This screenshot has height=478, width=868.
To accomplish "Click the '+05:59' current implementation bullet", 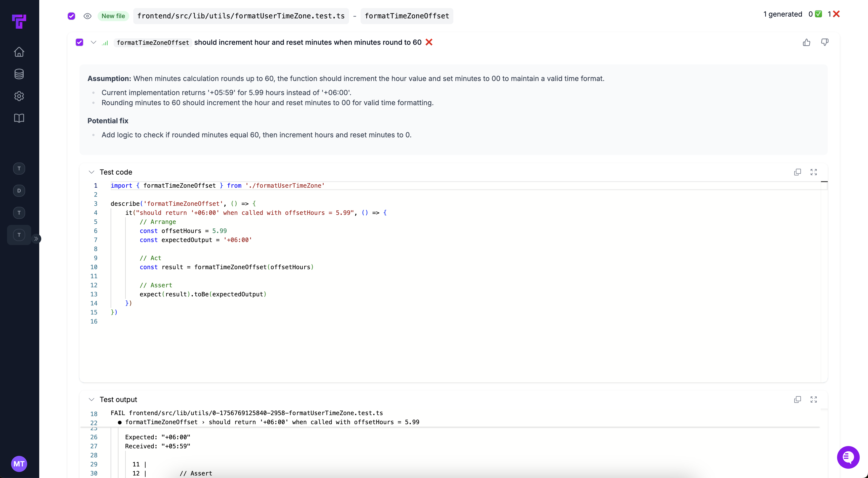I will [227, 93].
